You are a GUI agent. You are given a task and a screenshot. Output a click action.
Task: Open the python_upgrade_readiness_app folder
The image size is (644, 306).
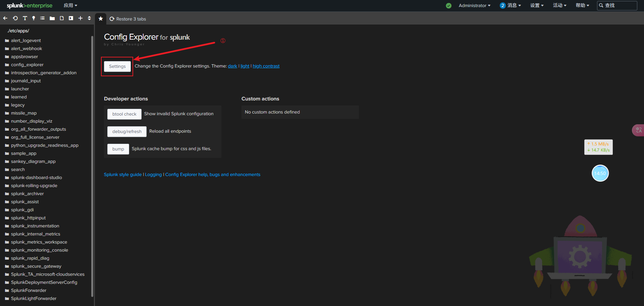click(x=45, y=145)
